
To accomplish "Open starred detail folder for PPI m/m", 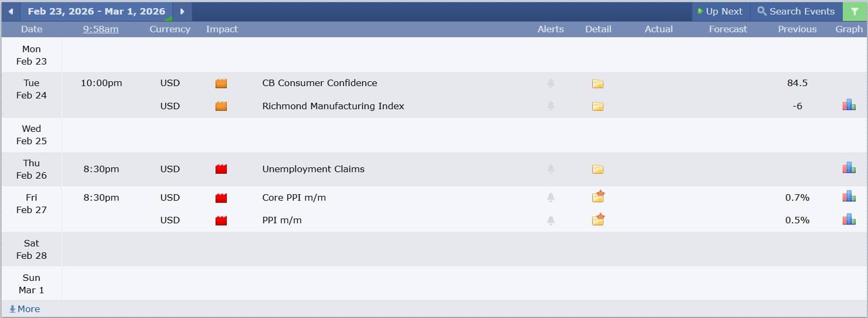I will [598, 220].
